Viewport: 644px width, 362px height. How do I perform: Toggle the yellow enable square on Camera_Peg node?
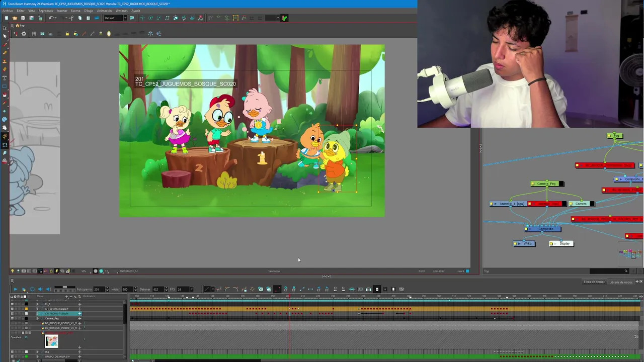click(x=534, y=184)
